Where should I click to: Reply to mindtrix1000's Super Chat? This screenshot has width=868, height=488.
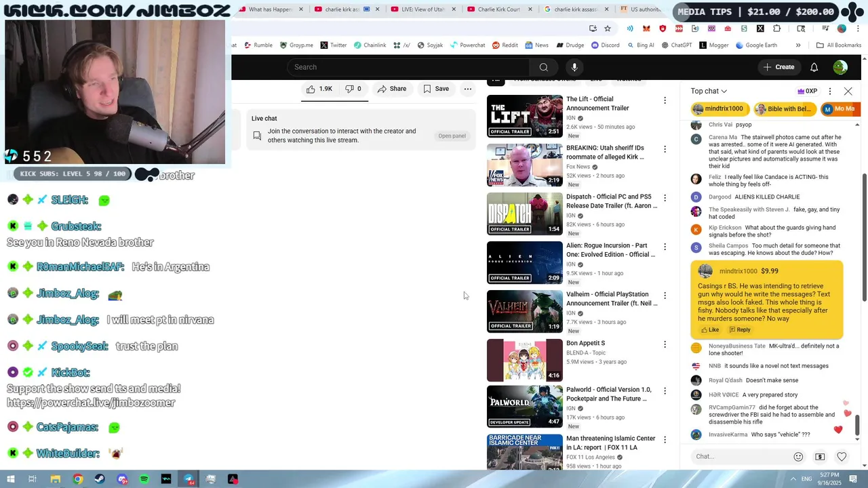pos(740,330)
